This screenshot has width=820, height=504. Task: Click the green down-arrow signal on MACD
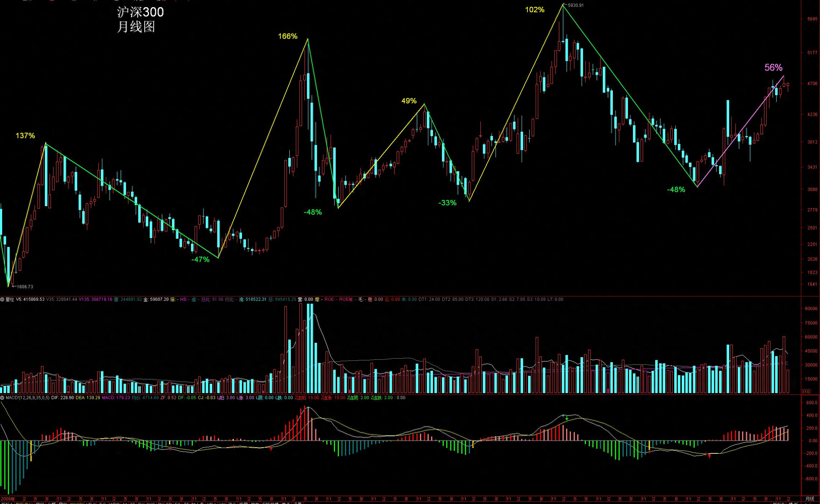click(x=567, y=418)
